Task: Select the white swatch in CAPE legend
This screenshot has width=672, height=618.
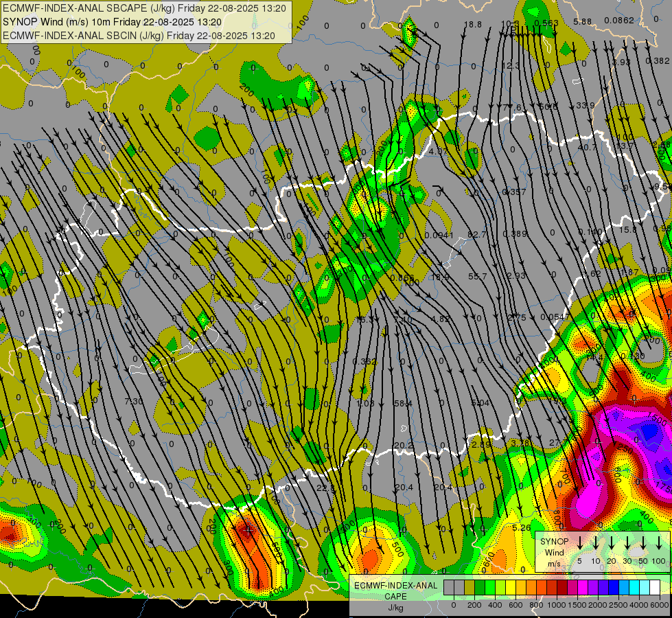Action: (655, 588)
